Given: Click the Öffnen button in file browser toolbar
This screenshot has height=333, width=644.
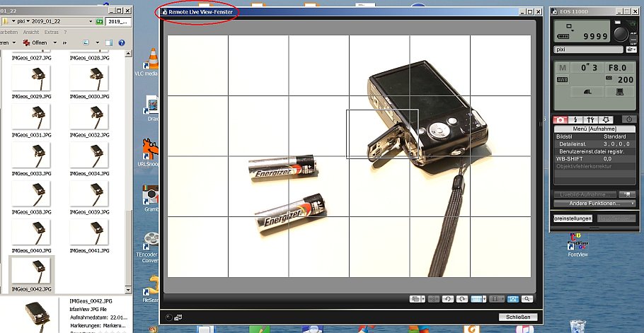Looking at the screenshot, I should click(x=35, y=42).
